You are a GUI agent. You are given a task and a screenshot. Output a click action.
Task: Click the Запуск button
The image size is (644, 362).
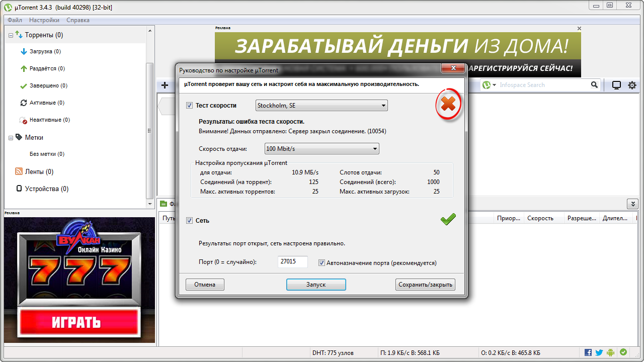point(316,285)
